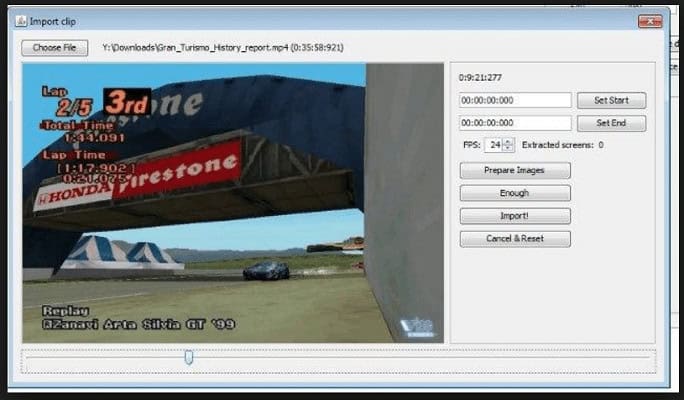
Task: Close the Import clip dialog
Action: [650, 21]
